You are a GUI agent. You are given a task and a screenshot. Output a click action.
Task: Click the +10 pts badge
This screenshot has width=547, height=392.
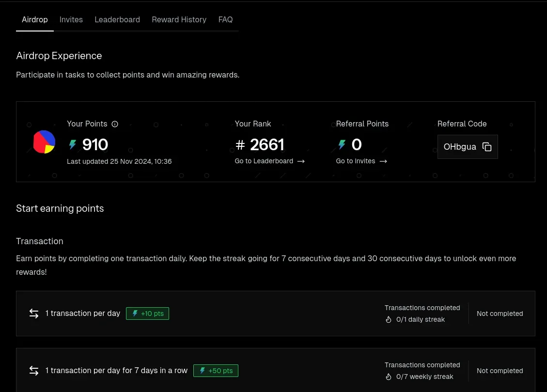148,314
